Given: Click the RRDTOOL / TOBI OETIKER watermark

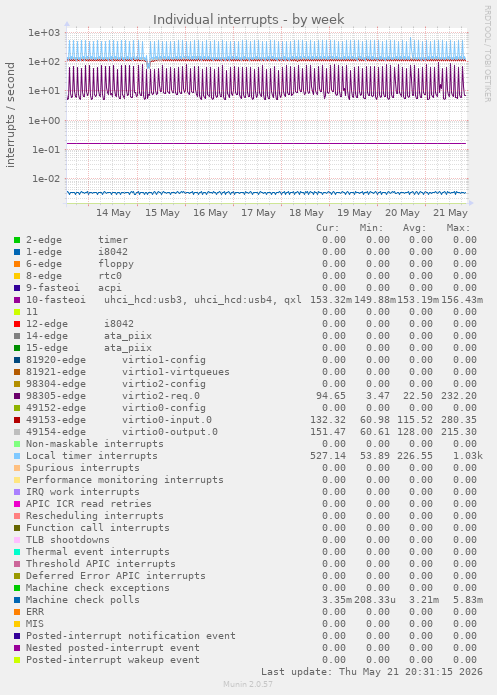Looking at the screenshot, I should 487,54.
